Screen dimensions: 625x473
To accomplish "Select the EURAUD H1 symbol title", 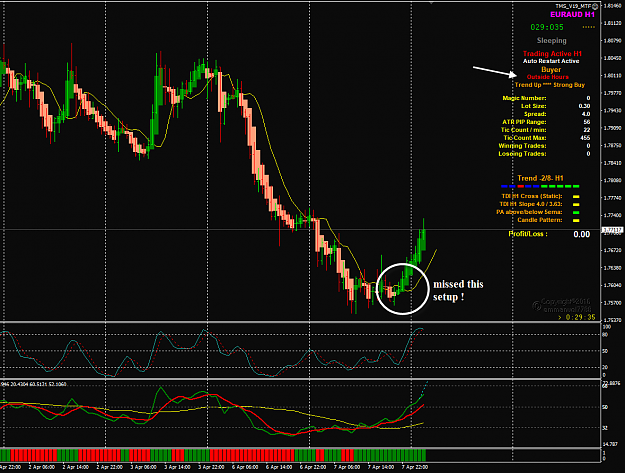I will pos(572,15).
